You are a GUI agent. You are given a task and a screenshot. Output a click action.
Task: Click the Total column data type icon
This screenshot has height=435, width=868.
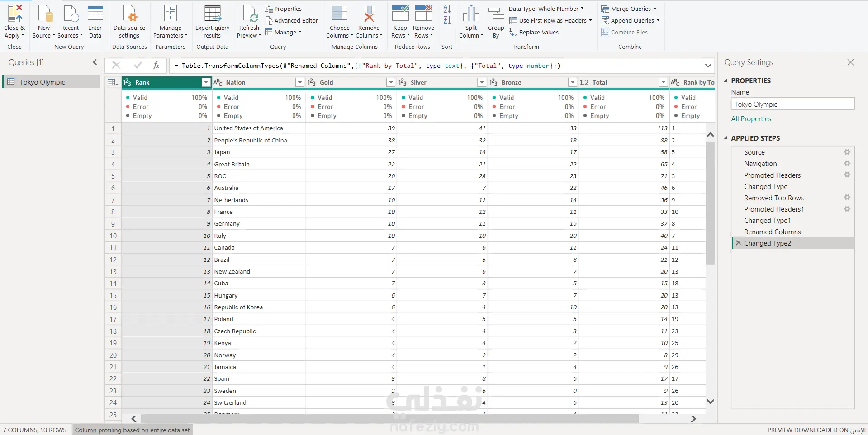click(584, 82)
